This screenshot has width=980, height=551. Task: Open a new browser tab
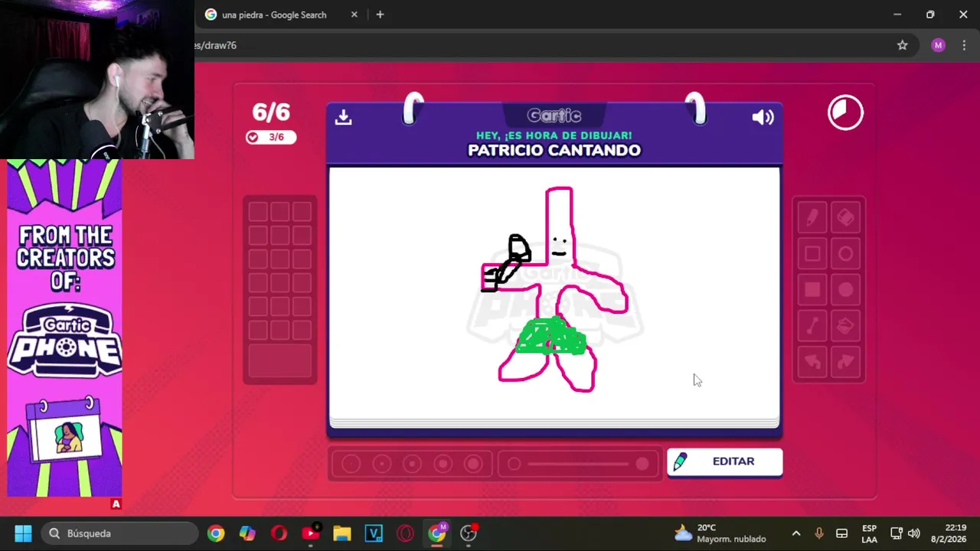pos(380,15)
